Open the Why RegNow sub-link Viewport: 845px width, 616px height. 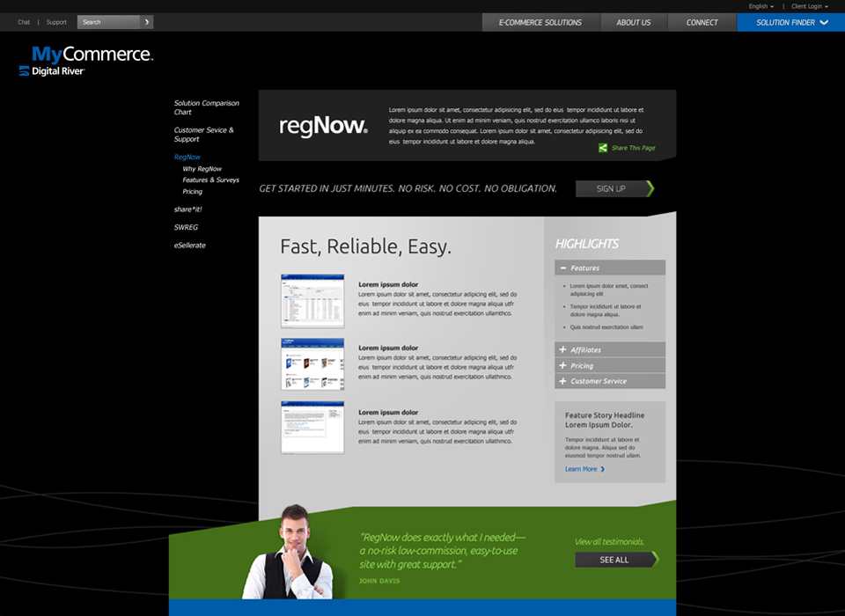point(202,169)
